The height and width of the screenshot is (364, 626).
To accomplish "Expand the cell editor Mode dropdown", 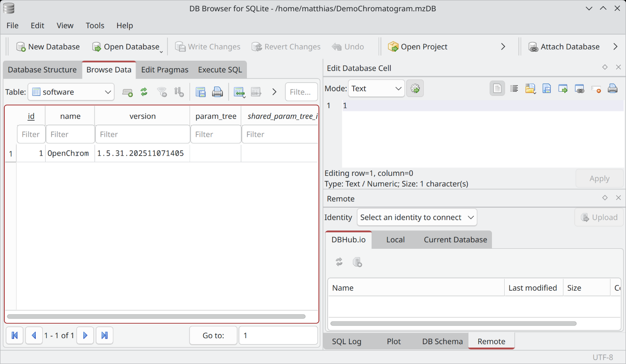I will [x=376, y=88].
